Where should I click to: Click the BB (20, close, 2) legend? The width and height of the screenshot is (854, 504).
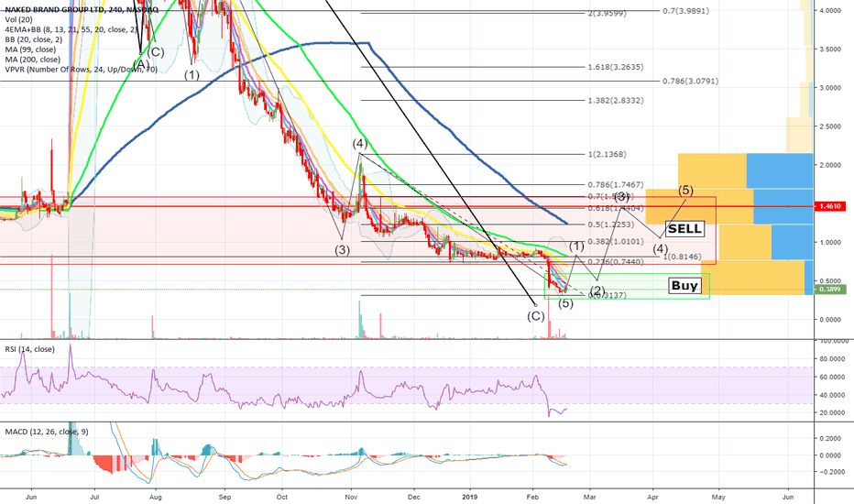(x=33, y=39)
